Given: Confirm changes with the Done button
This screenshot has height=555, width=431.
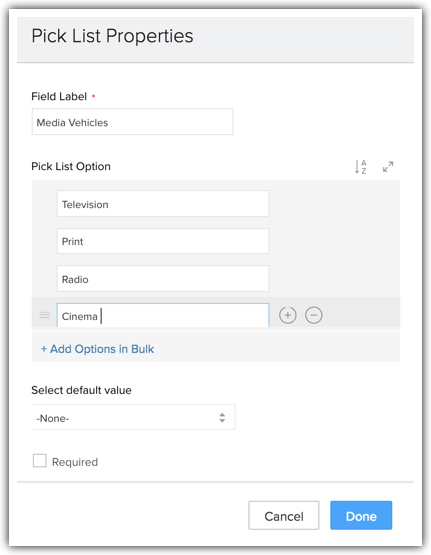Looking at the screenshot, I should point(361,516).
